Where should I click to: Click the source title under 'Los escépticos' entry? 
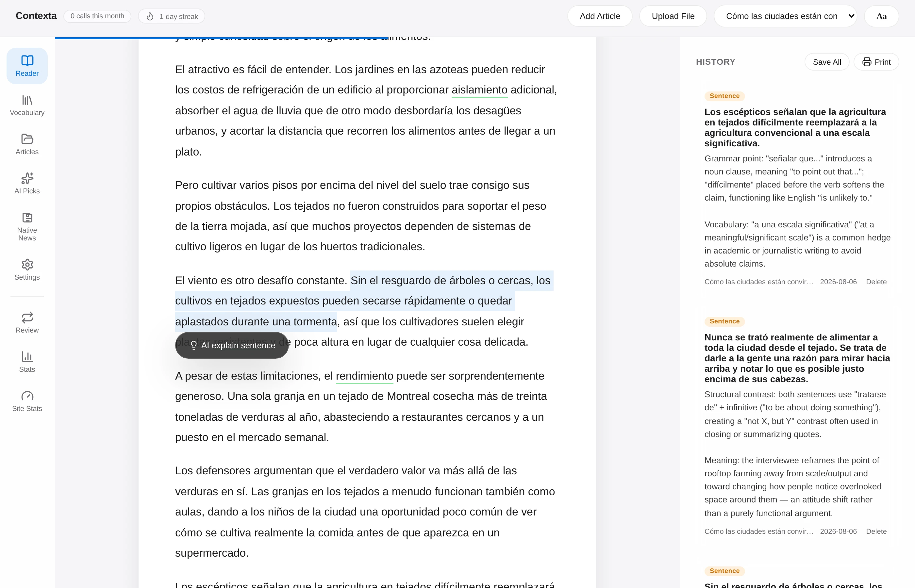click(x=758, y=282)
